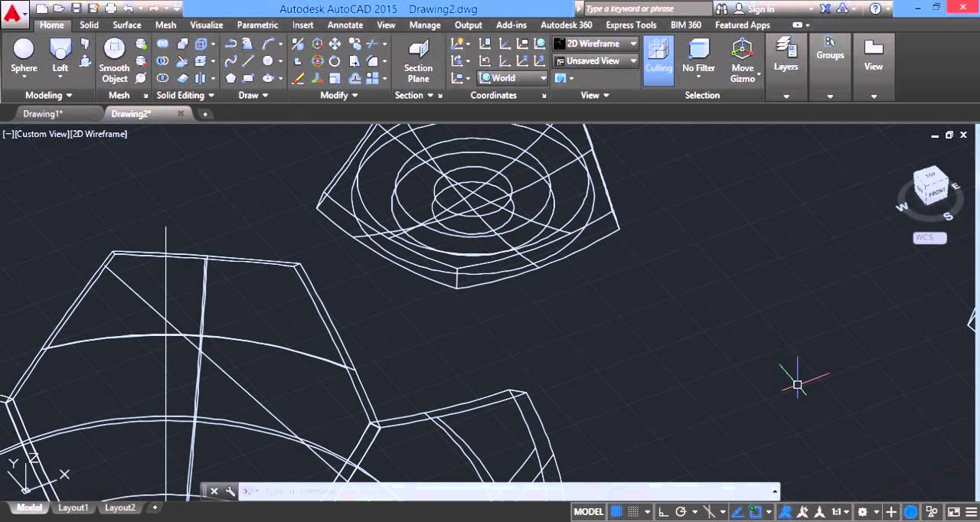Add new drawing tab with plus button
The image size is (980, 522).
click(204, 114)
